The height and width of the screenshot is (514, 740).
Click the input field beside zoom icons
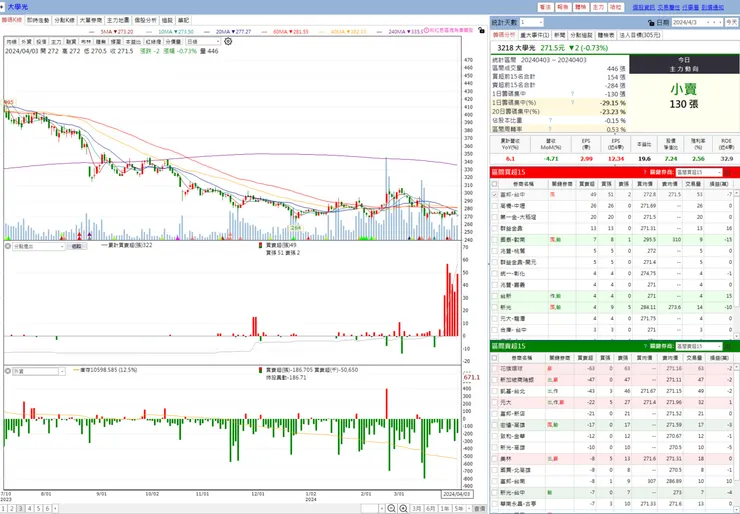(x=372, y=508)
